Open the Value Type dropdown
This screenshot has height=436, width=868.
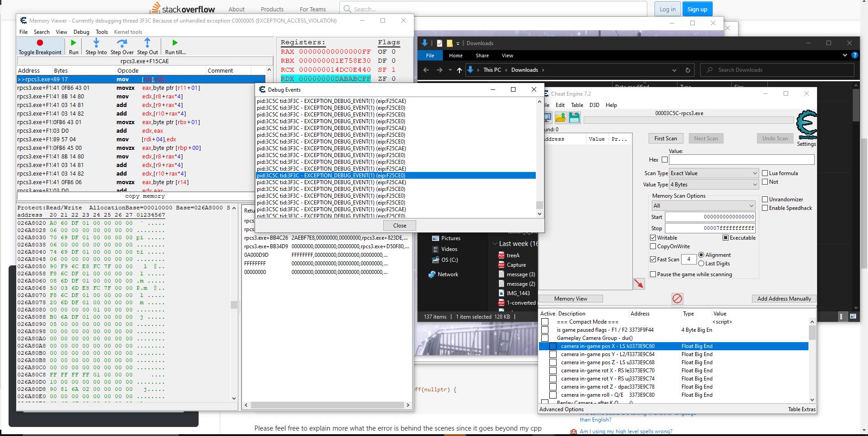tap(713, 185)
